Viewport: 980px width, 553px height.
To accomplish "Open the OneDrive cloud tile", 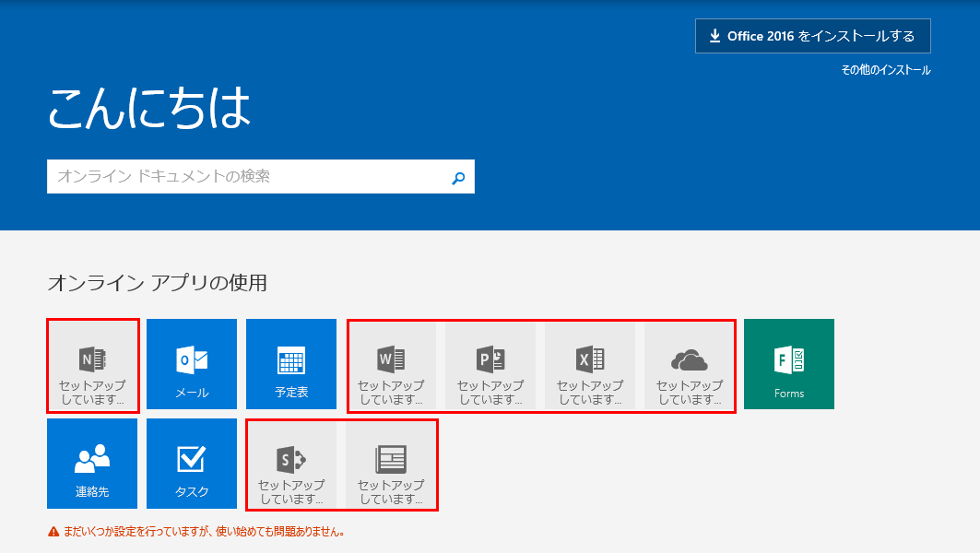I will point(690,366).
